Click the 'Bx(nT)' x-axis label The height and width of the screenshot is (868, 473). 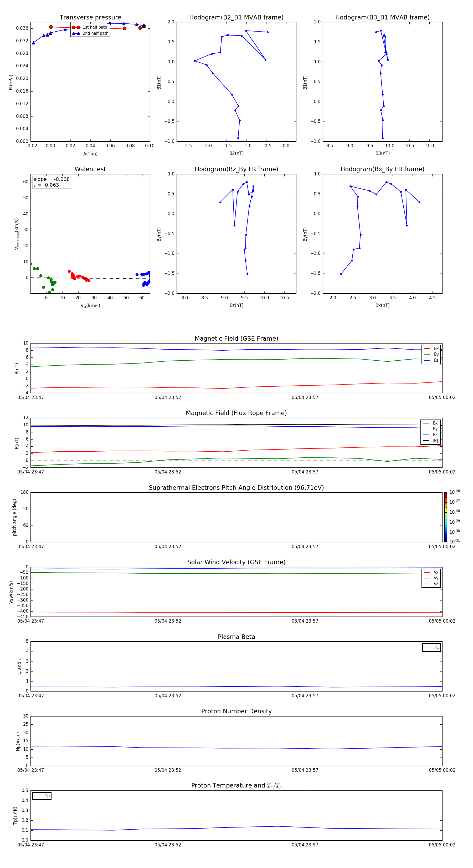click(x=382, y=305)
